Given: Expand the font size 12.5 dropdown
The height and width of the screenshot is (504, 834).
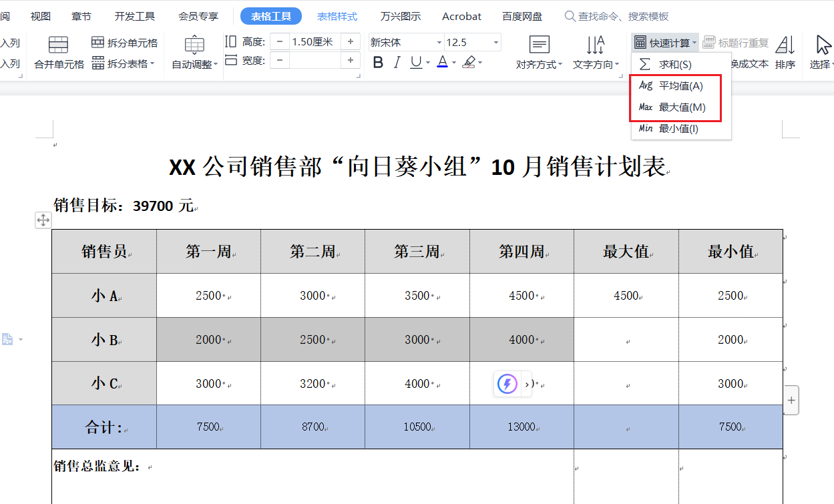Looking at the screenshot, I should tap(496, 43).
